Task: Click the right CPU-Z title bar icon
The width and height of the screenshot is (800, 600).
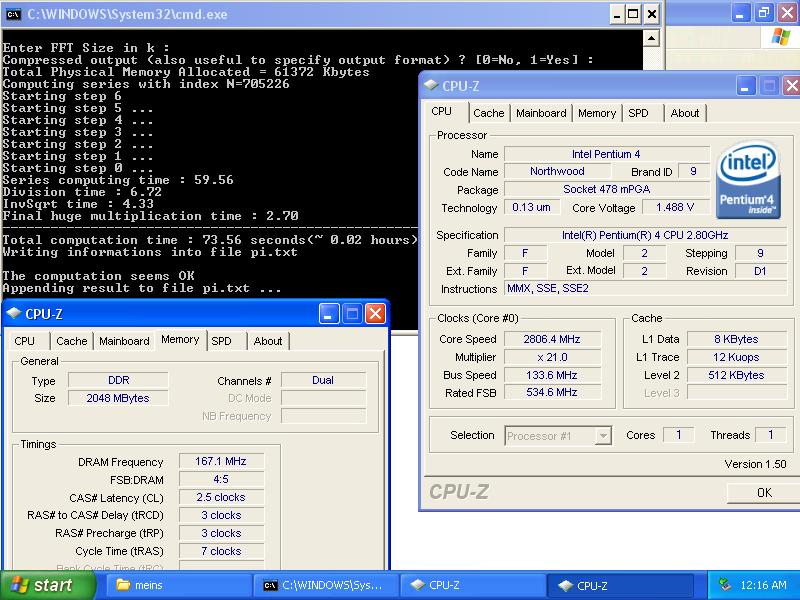Action: (431, 85)
